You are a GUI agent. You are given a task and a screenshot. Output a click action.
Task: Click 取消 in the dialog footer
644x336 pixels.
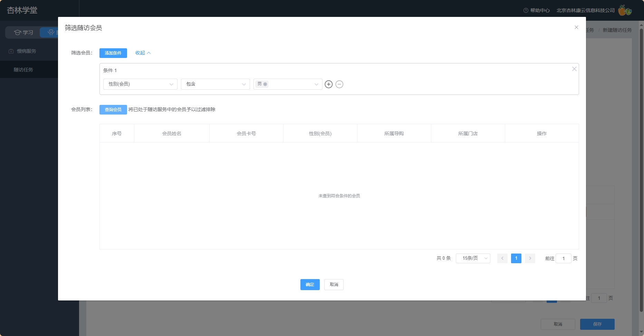pos(334,285)
